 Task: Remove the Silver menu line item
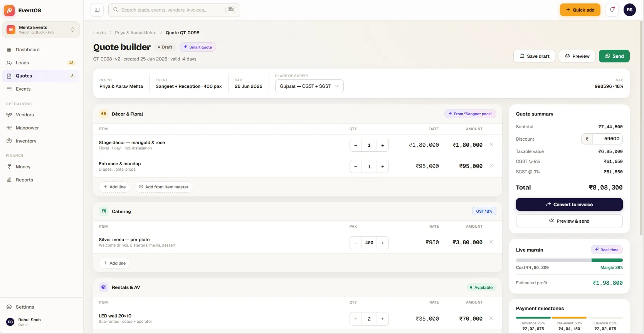tap(491, 242)
